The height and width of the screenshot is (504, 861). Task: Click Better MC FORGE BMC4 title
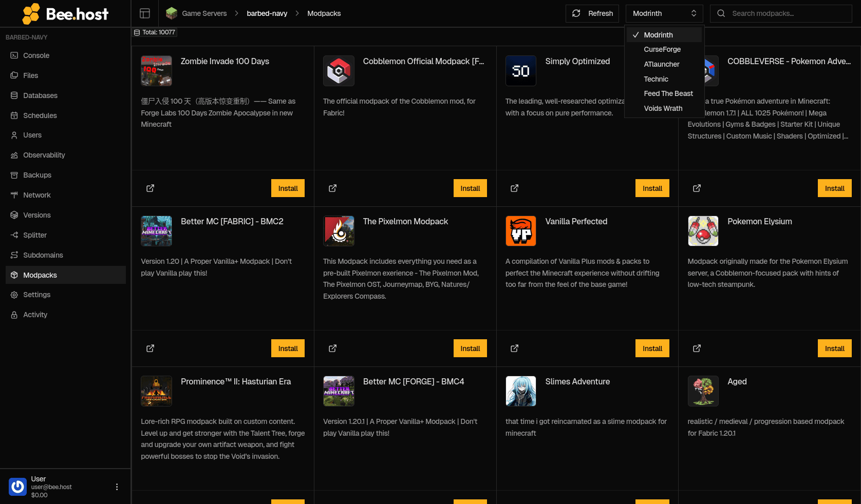414,381
